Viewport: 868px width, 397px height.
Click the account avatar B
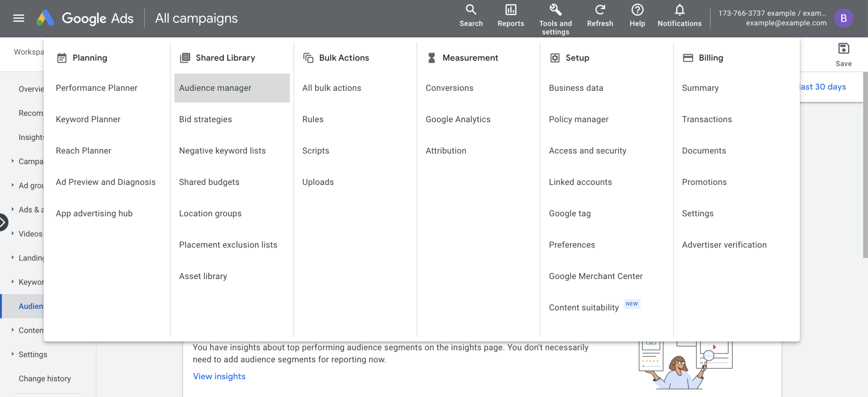[x=843, y=18]
